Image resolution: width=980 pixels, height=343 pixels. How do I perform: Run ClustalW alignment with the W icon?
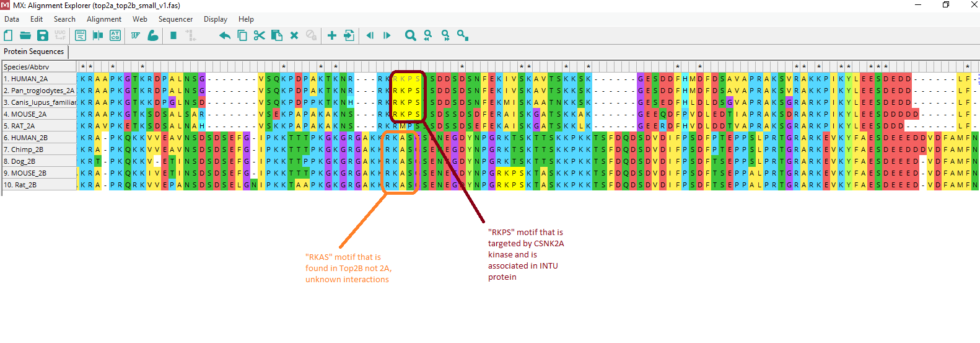[x=136, y=36]
